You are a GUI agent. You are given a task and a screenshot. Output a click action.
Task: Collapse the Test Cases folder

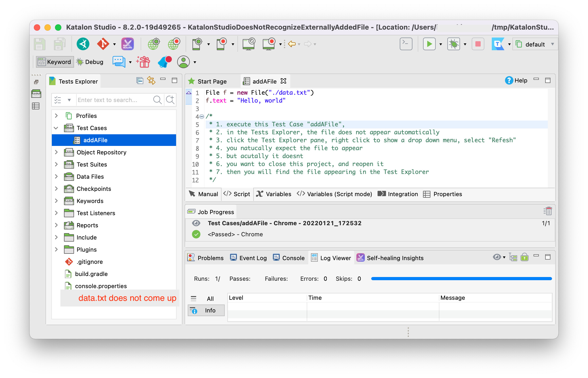56,128
